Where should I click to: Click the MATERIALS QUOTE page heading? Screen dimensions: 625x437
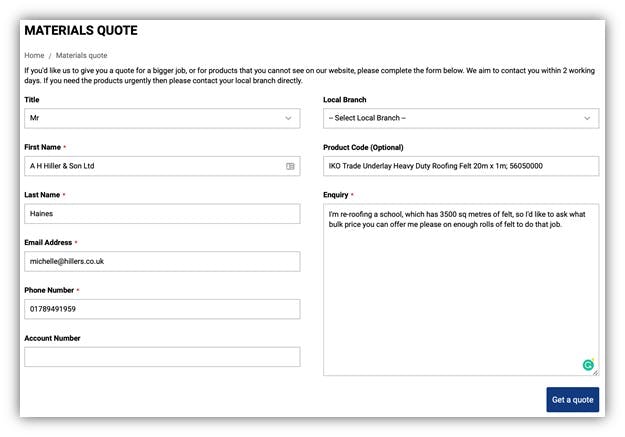point(81,30)
